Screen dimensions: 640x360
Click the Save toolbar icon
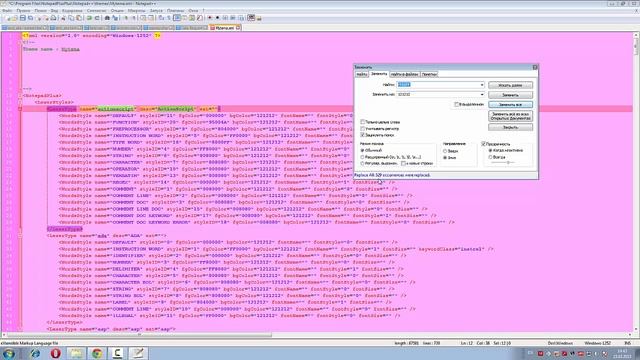click(23, 18)
